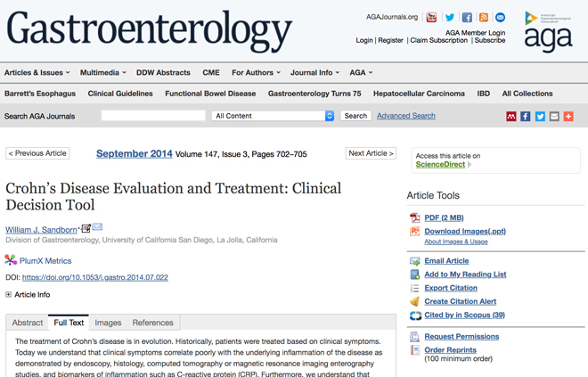Click the Email Article envelope icon
This screenshot has width=588, height=377.
(x=415, y=261)
